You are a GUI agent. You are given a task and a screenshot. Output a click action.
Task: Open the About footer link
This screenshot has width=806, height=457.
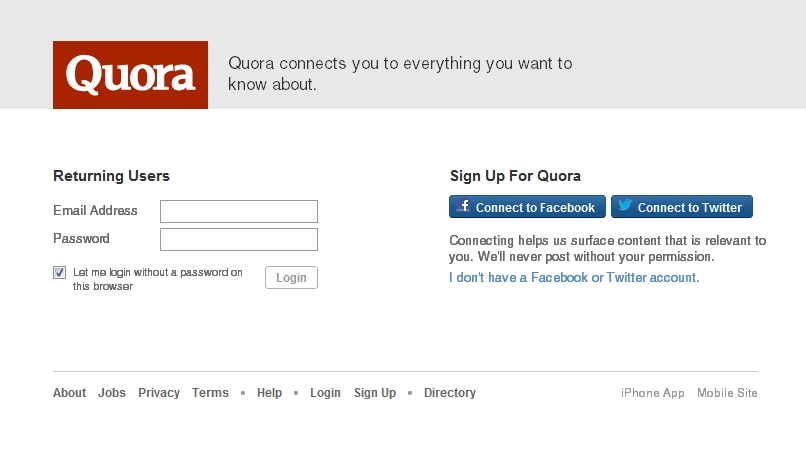click(x=69, y=393)
